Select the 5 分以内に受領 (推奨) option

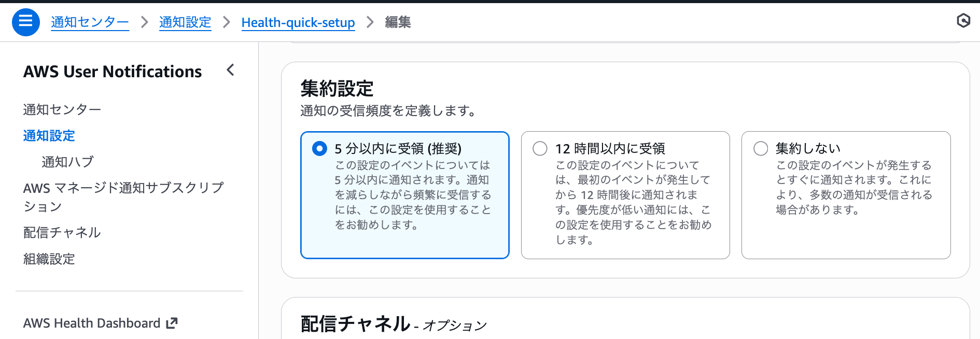[316, 148]
